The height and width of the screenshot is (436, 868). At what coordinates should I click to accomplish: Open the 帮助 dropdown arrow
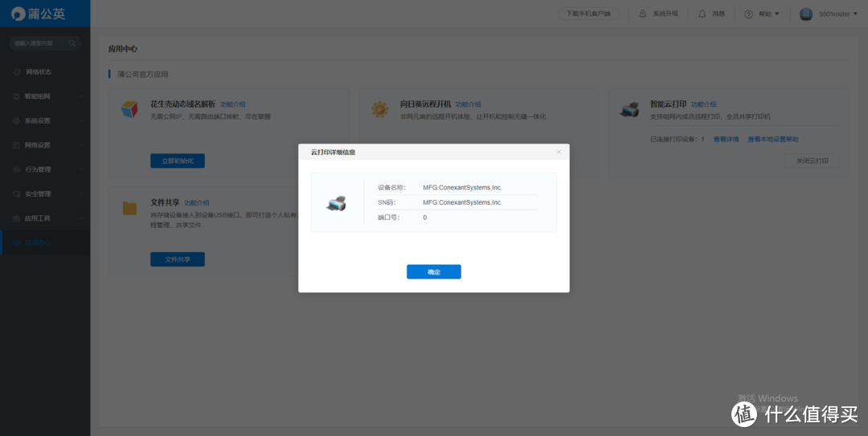click(x=776, y=14)
